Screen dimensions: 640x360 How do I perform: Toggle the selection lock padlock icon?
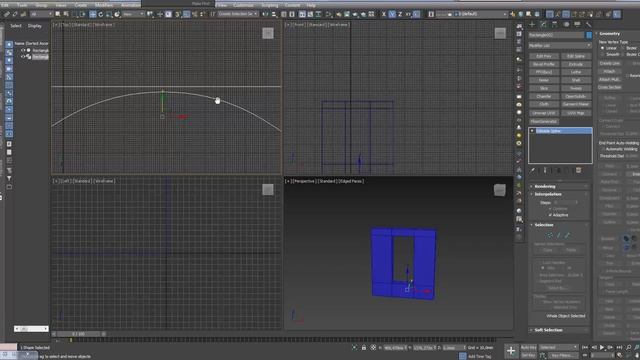364,347
